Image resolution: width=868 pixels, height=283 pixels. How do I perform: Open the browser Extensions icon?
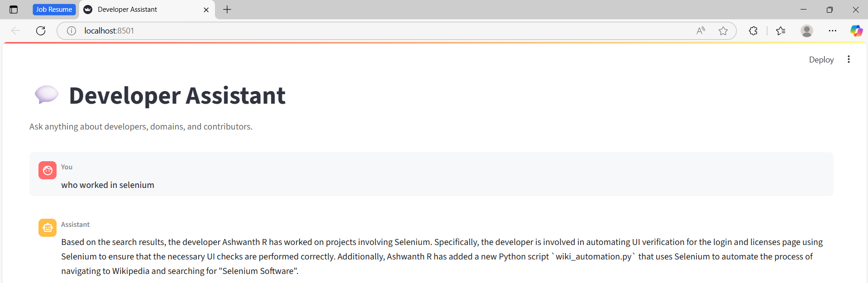[753, 31]
